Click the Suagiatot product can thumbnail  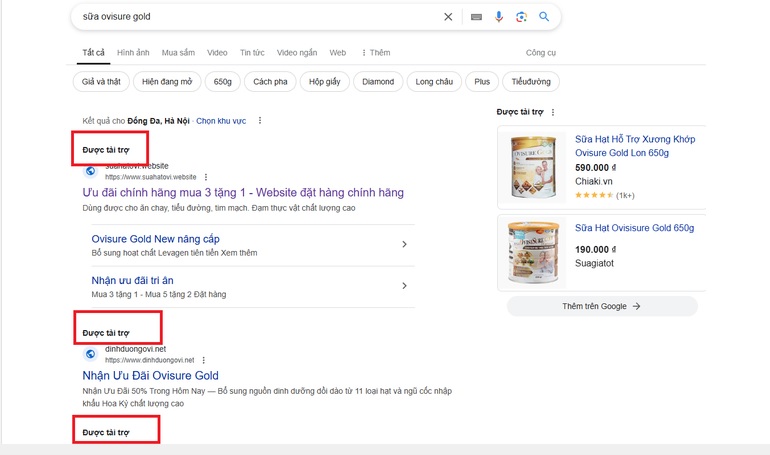(533, 252)
